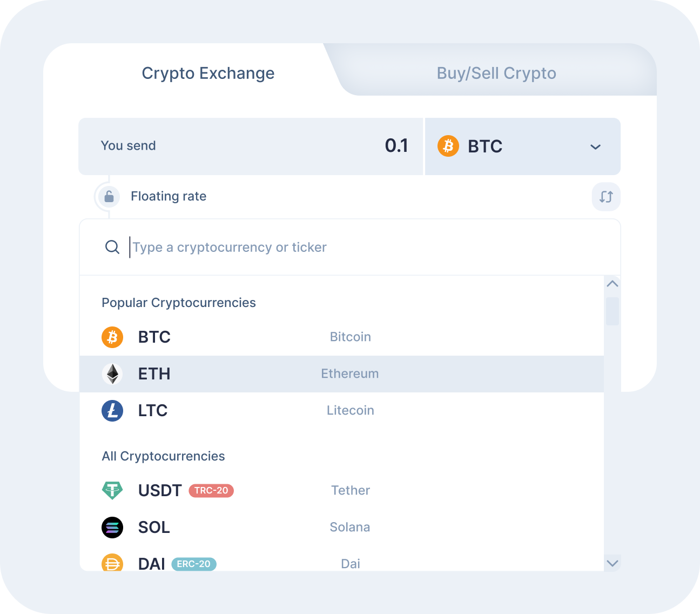Click the Tether USDT logo icon
Screen dimensions: 700x614
tap(112, 490)
